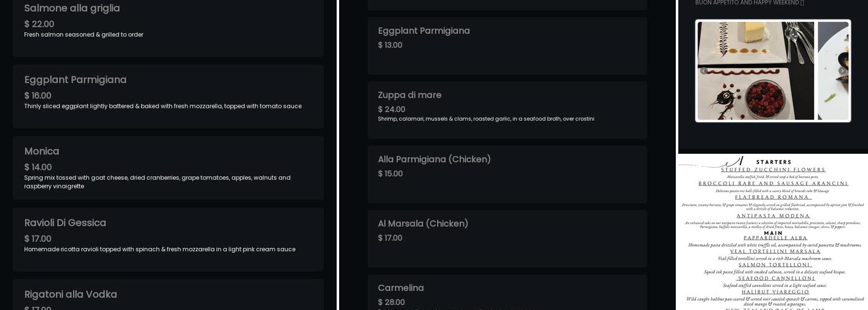Click Salmon Tortelloni on the printed menu

click(x=775, y=265)
